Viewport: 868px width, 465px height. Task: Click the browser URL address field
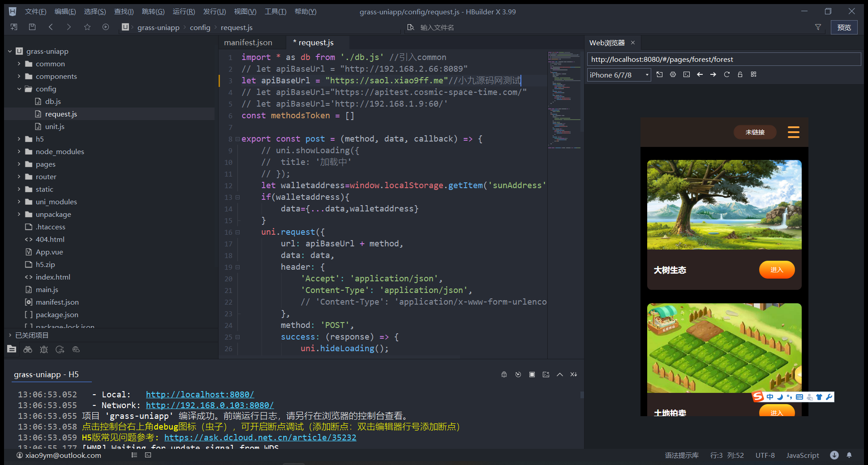pos(724,59)
